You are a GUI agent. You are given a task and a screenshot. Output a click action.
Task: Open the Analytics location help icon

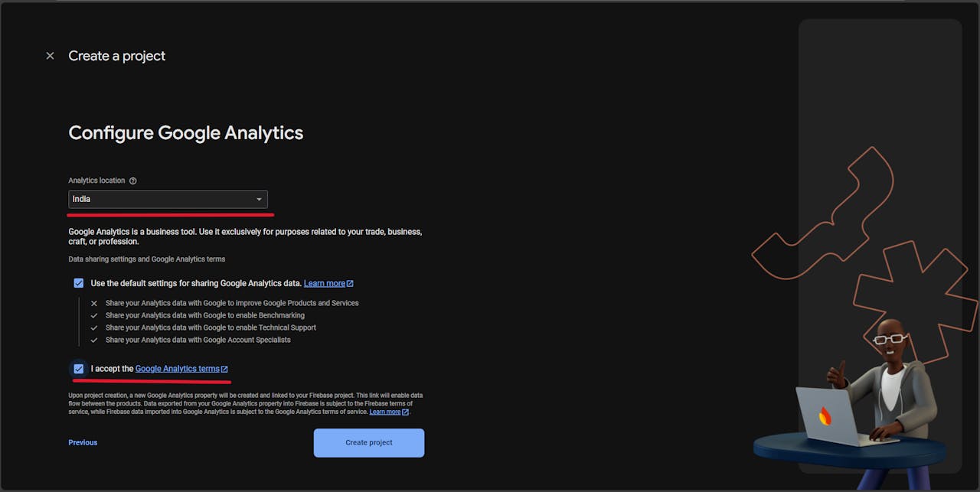pyautogui.click(x=132, y=181)
